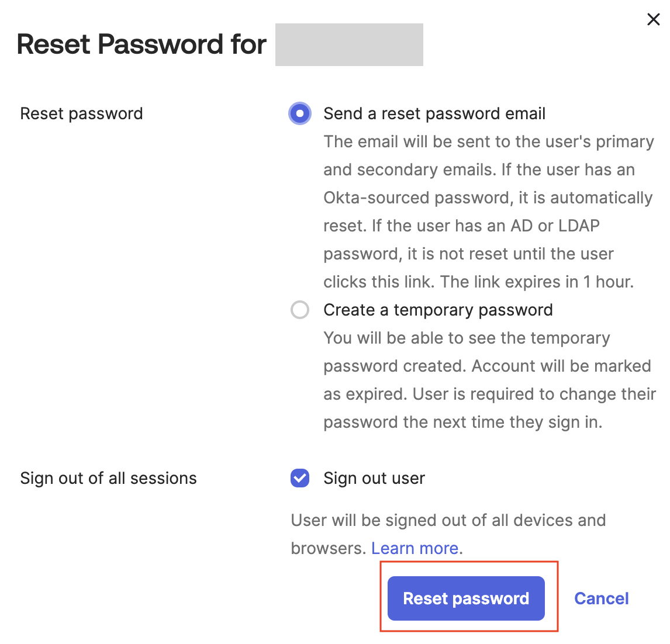Cancel the password reset
Viewport: 670px width, 644px height.
(x=601, y=598)
